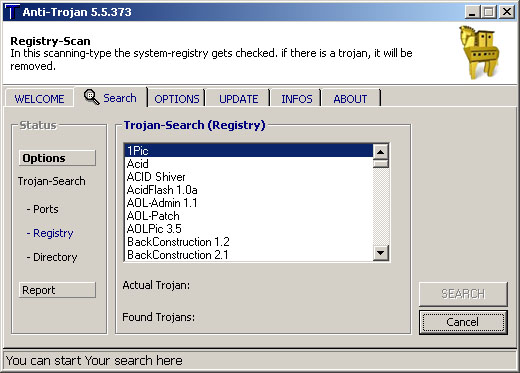Close the Anti-Trojan window
Image resolution: width=520 pixels, height=373 pixels.
(x=507, y=12)
